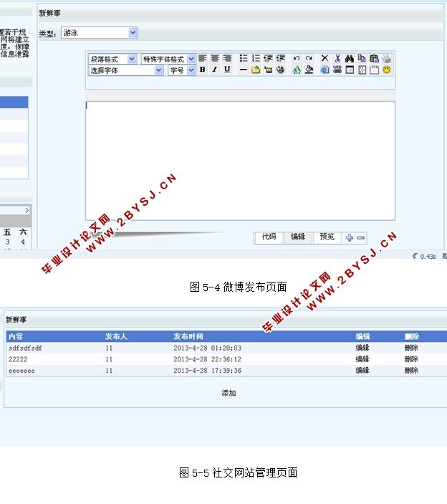This screenshot has height=504, width=447.
Task: Enlarge editor with the plus icon
Action: pos(350,238)
